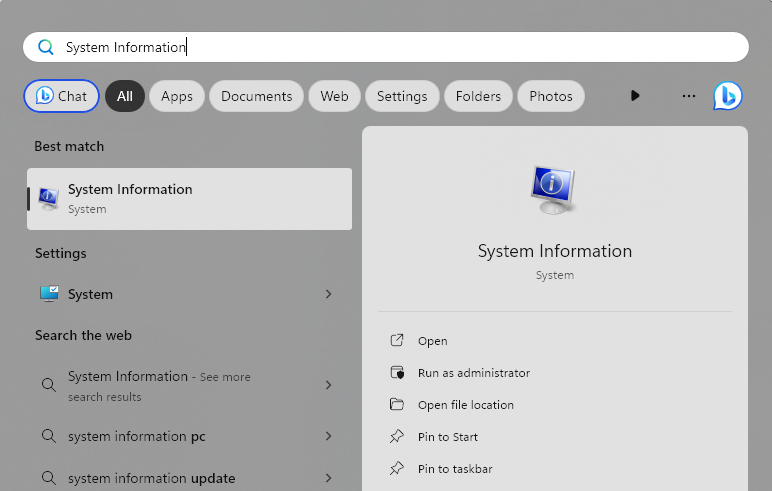Show more filter tabs with play arrow
This screenshot has height=491, width=772.
635,96
